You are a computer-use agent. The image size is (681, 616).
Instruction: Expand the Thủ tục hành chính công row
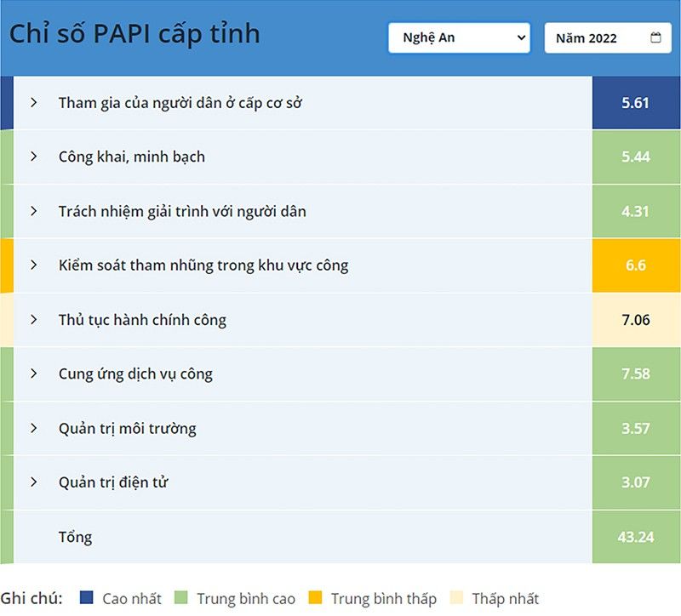pos(34,319)
